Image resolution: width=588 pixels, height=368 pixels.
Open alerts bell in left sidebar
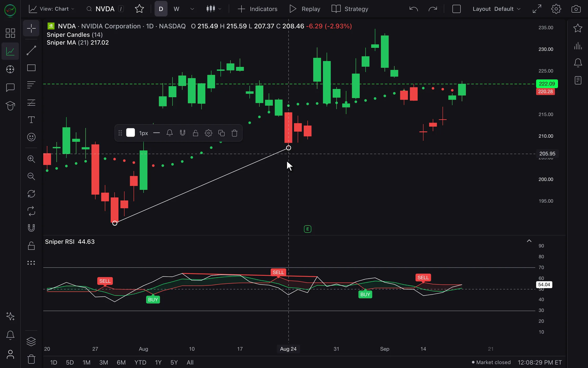(x=10, y=335)
